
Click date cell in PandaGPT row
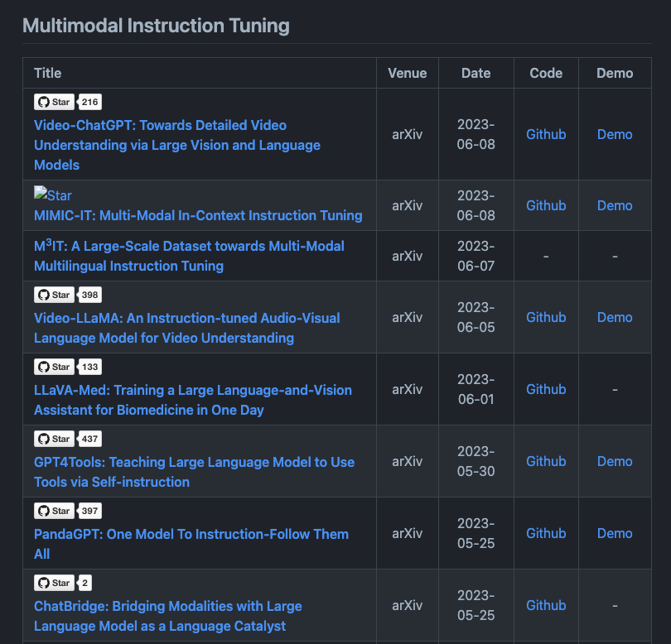pyautogui.click(x=475, y=533)
